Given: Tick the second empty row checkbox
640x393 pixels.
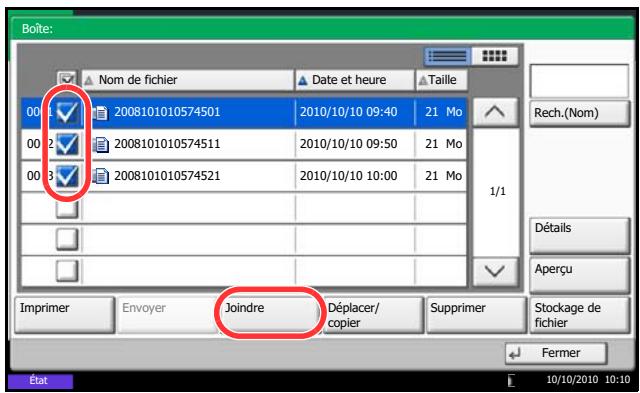Looking at the screenshot, I should tap(67, 239).
